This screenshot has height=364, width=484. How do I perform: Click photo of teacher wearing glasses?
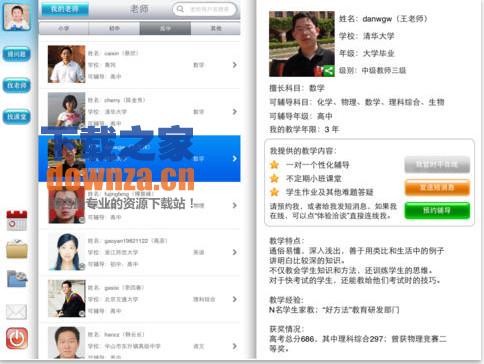[x=66, y=205]
